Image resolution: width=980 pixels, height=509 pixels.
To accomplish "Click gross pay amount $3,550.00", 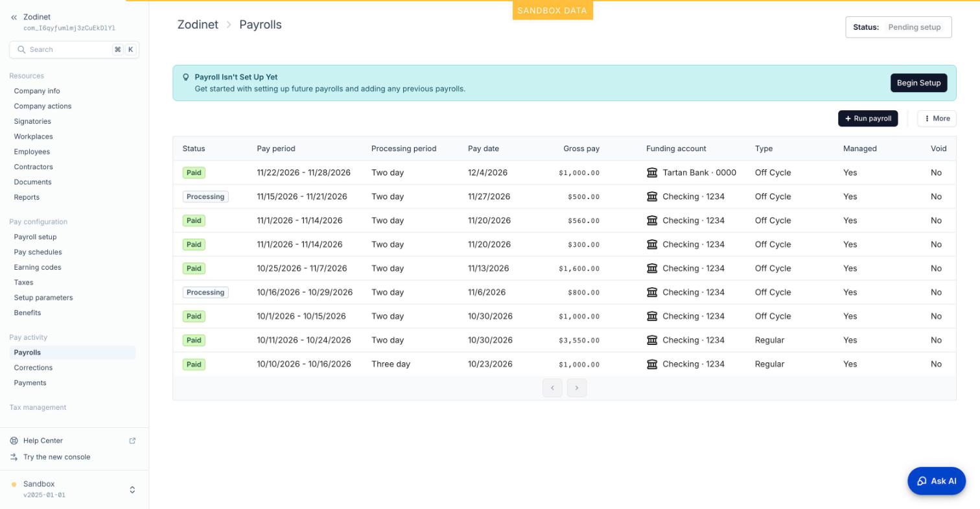I will 579,340.
